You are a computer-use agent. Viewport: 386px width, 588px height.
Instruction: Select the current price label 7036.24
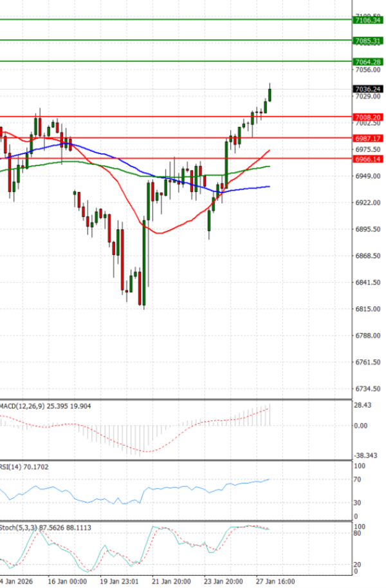[368, 89]
